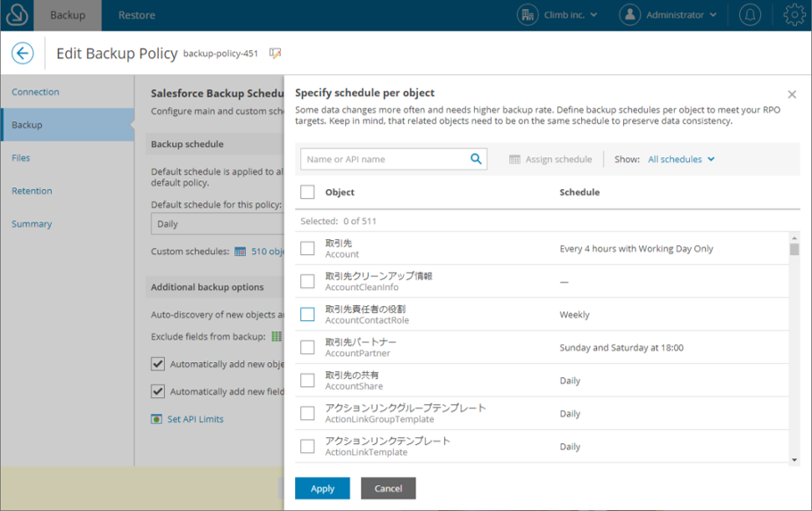Open the Connection wizard step
The width and height of the screenshot is (812, 511).
pos(36,92)
